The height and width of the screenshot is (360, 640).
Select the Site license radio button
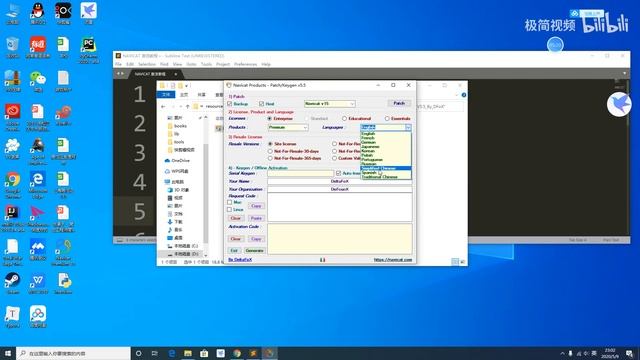[270, 144]
